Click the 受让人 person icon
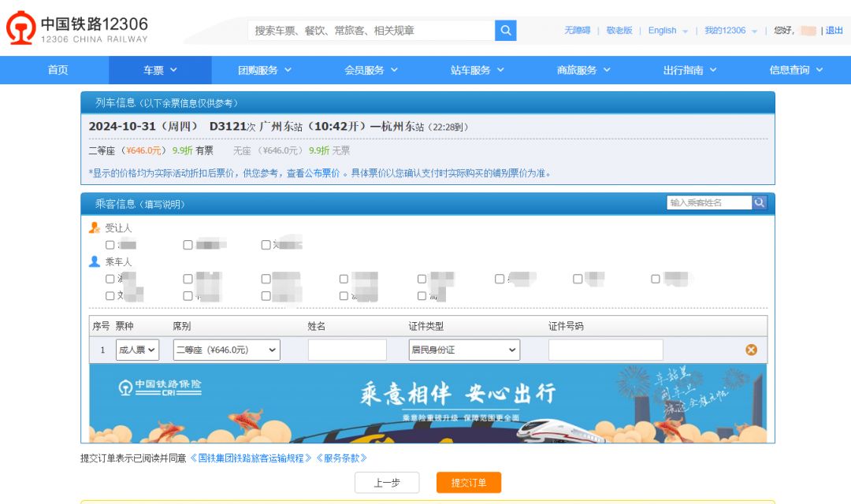Viewport: 851px width, 504px height. [95, 228]
